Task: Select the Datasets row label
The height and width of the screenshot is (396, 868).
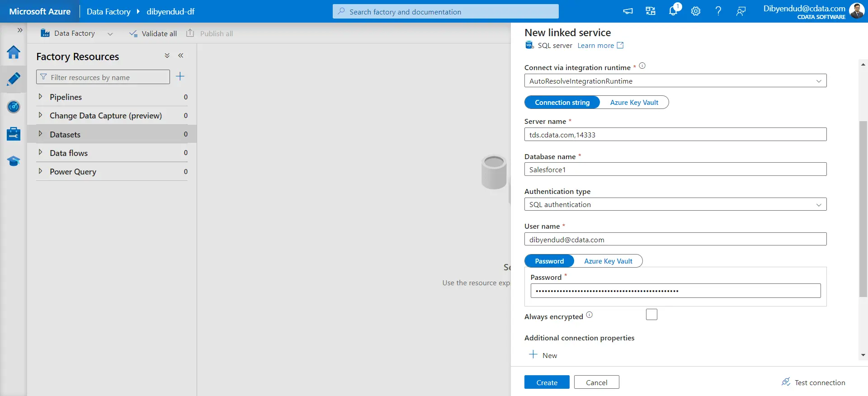Action: [x=65, y=135]
